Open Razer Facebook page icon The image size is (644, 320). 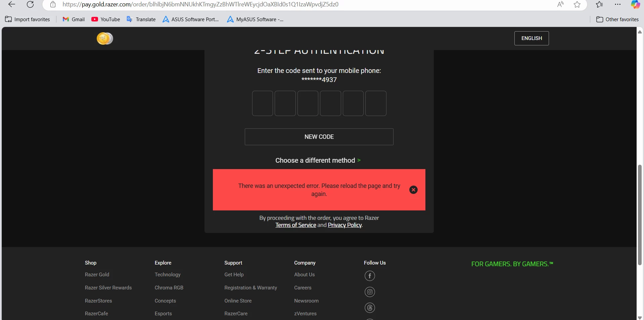pyautogui.click(x=370, y=276)
